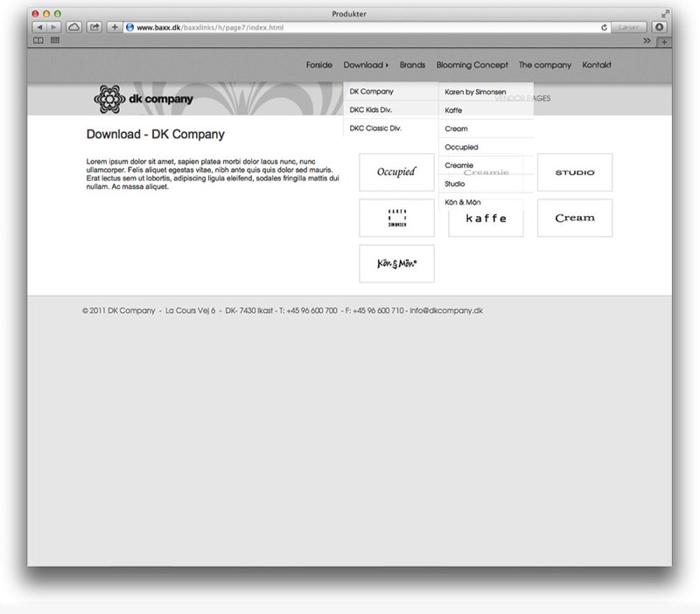Click the Læser reader button

tap(628, 27)
